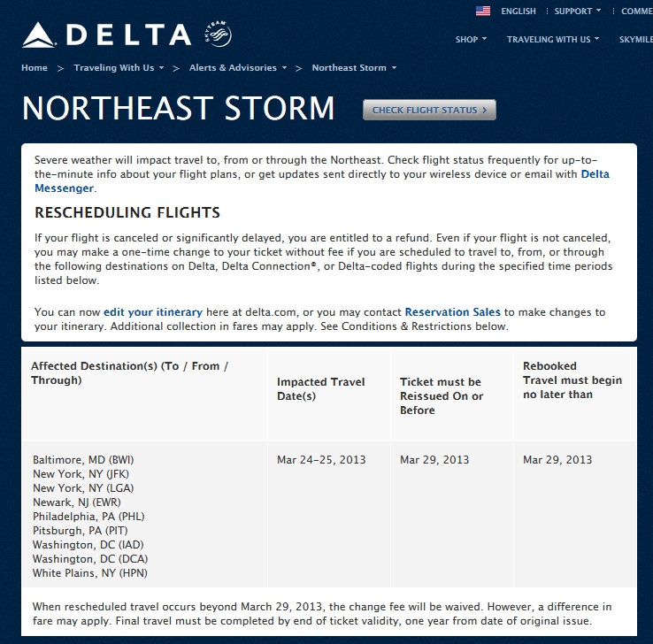Viewport: 653px width, 644px height.
Task: Click the Delta logo
Action: [107, 35]
